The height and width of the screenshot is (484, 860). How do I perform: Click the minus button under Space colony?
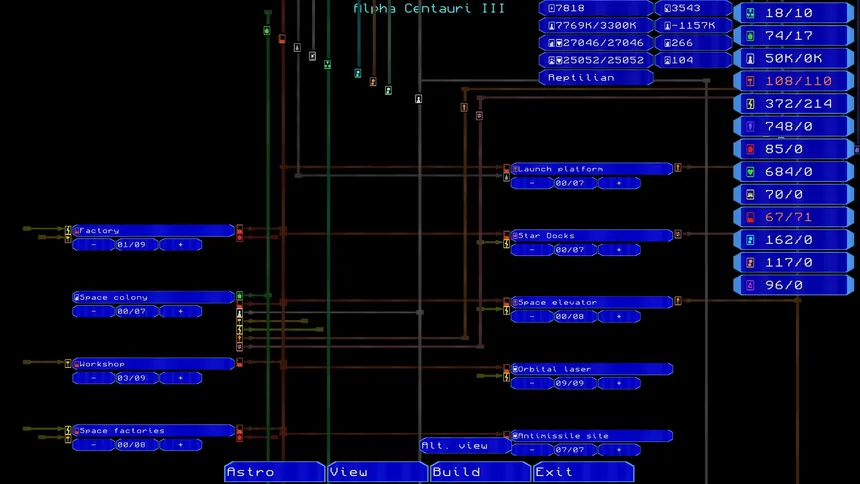point(93,312)
